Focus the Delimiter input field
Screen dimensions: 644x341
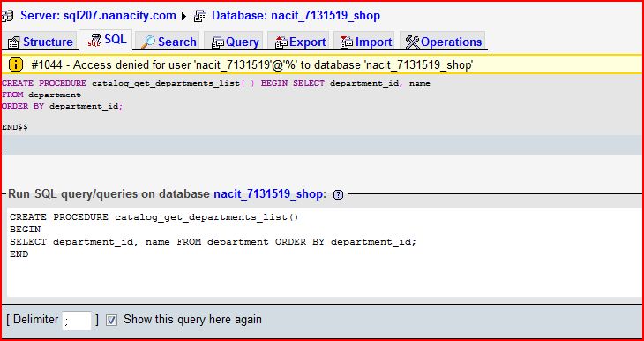pos(77,320)
